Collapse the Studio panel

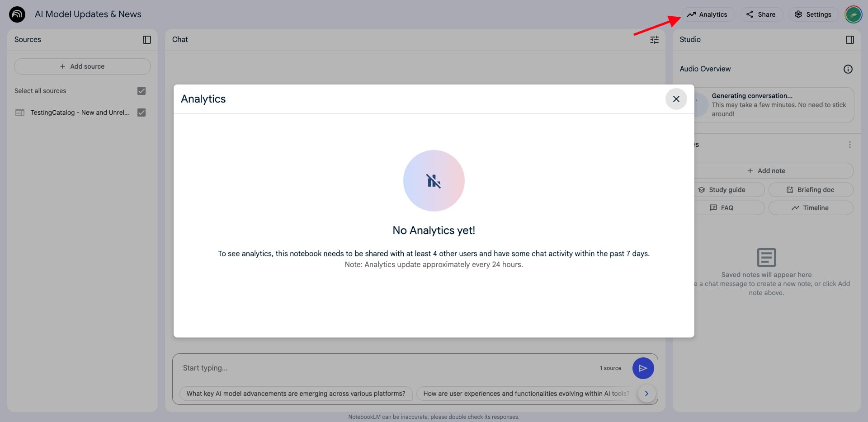(850, 40)
